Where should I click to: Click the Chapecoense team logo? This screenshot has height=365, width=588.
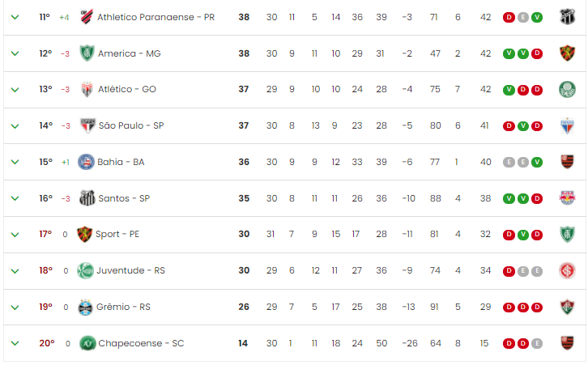pyautogui.click(x=87, y=343)
